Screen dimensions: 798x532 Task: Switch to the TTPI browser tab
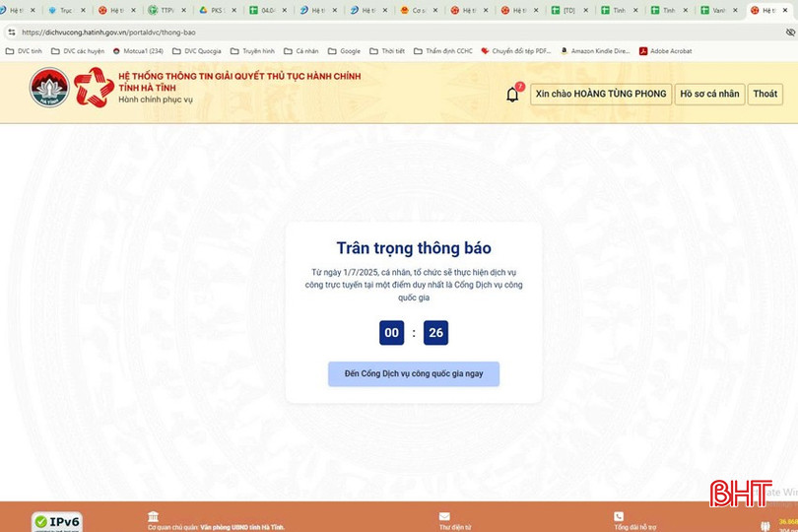point(162,11)
